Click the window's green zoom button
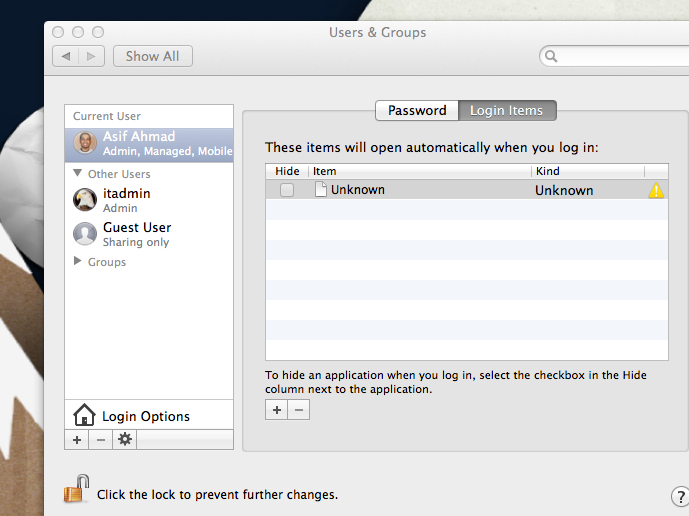The width and height of the screenshot is (689, 516). (x=98, y=32)
